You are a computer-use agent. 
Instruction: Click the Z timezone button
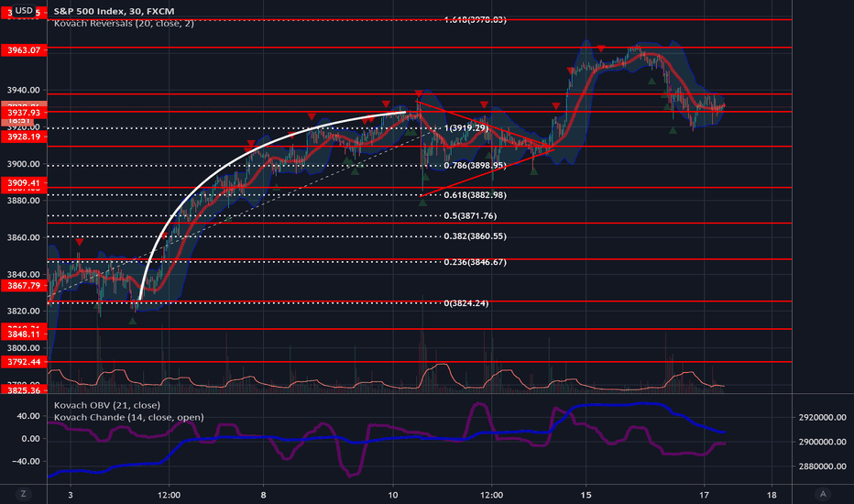tap(23, 494)
